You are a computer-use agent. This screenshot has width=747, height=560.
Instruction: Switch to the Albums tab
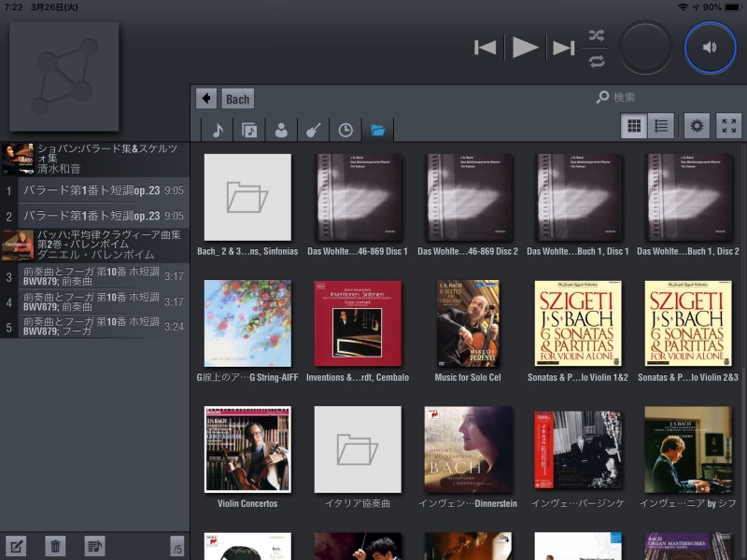point(249,130)
